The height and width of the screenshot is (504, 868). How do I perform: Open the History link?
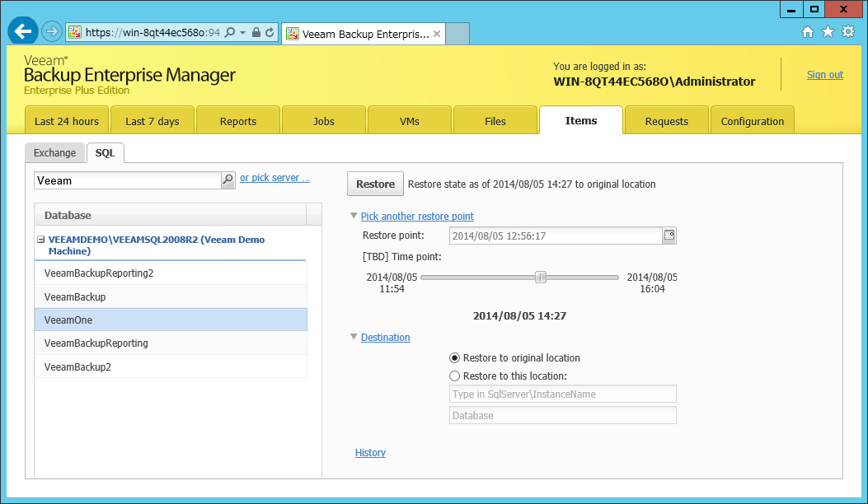[370, 453]
